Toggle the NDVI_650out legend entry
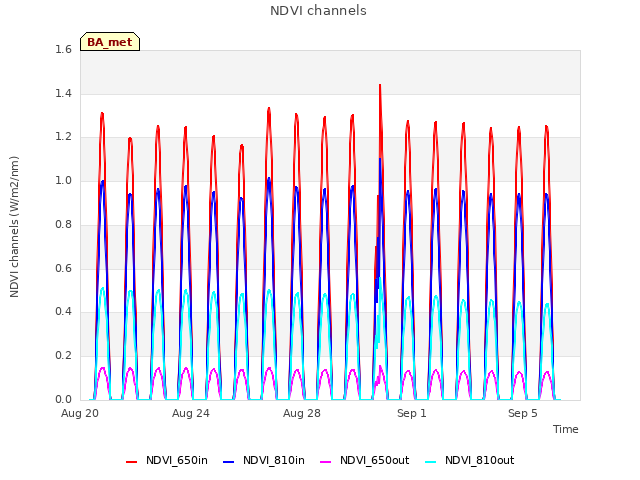 (364, 460)
